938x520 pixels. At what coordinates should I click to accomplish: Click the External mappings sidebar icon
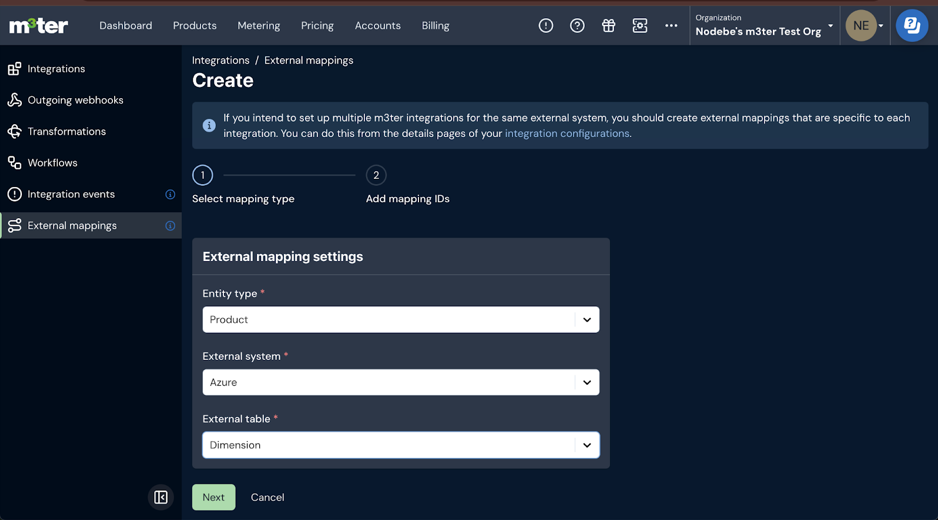pos(14,226)
